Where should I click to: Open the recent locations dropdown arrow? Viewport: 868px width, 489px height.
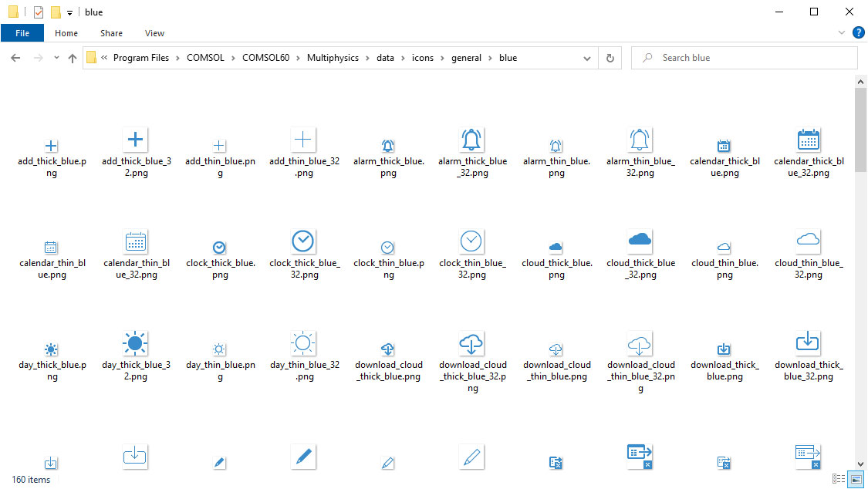(x=56, y=58)
